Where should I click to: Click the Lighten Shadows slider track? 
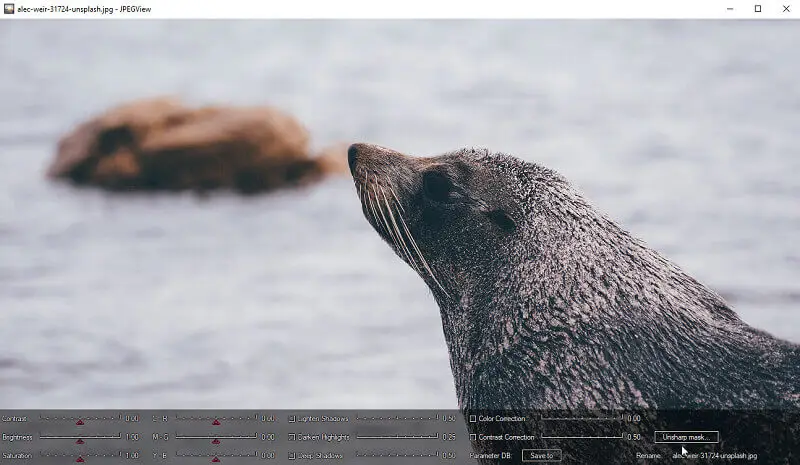pos(396,418)
